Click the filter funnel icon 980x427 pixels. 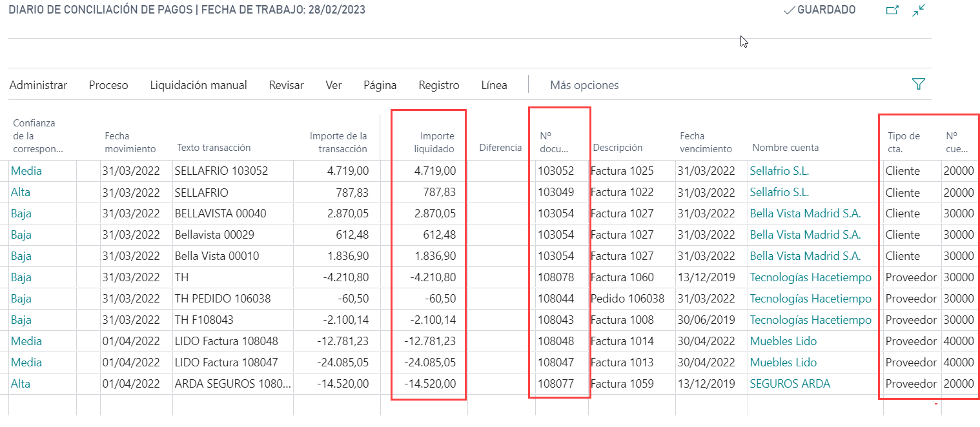pyautogui.click(x=918, y=84)
